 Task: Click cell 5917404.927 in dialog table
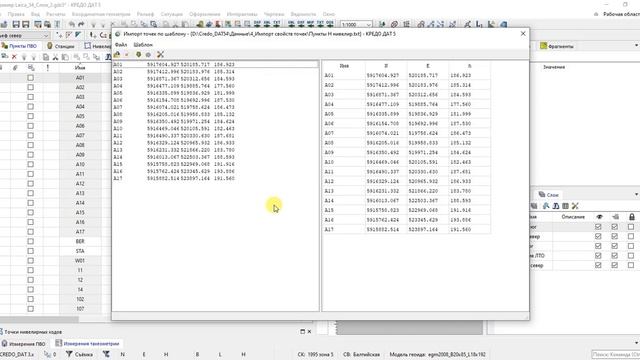point(386,76)
